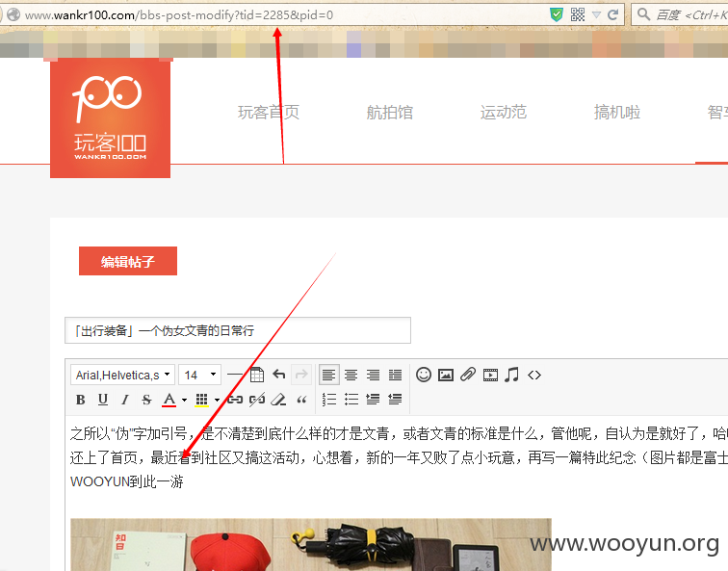Screen dimensions: 728x571
Task: Apply underline formatting
Action: (103, 400)
